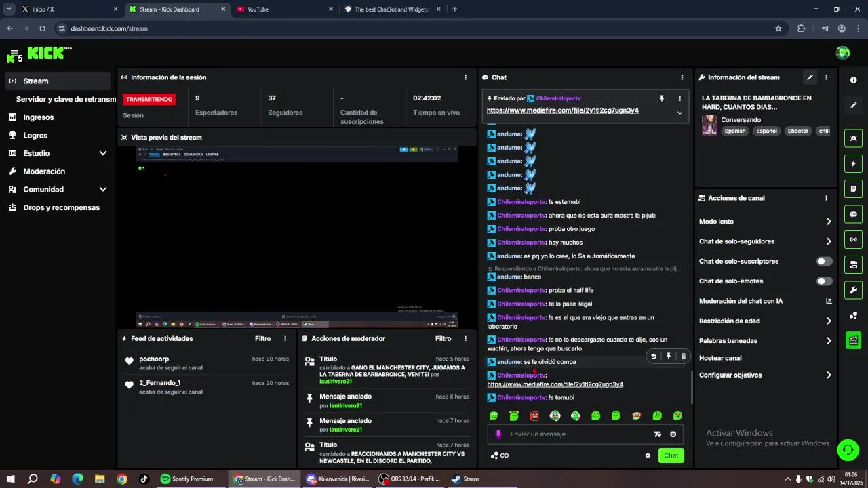Open Acciones de moderador three-dot menu
The width and height of the screenshot is (868, 488).
coord(465,338)
